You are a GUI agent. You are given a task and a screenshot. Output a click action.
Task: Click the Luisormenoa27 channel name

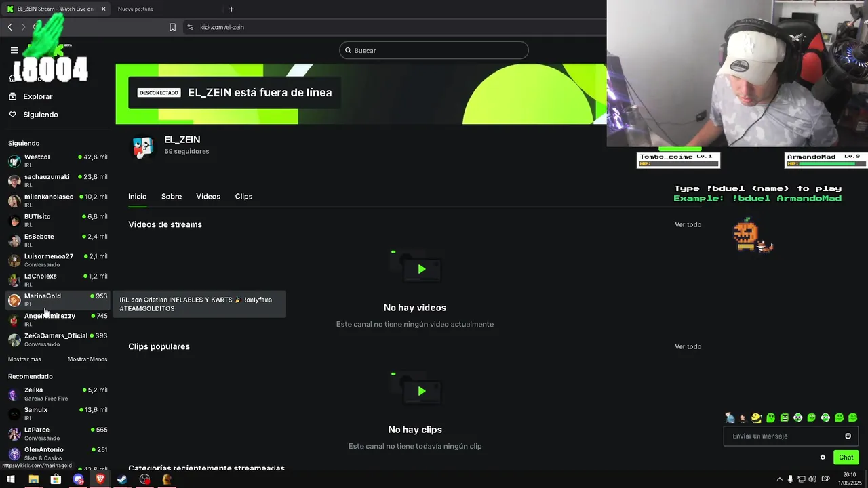click(x=49, y=256)
